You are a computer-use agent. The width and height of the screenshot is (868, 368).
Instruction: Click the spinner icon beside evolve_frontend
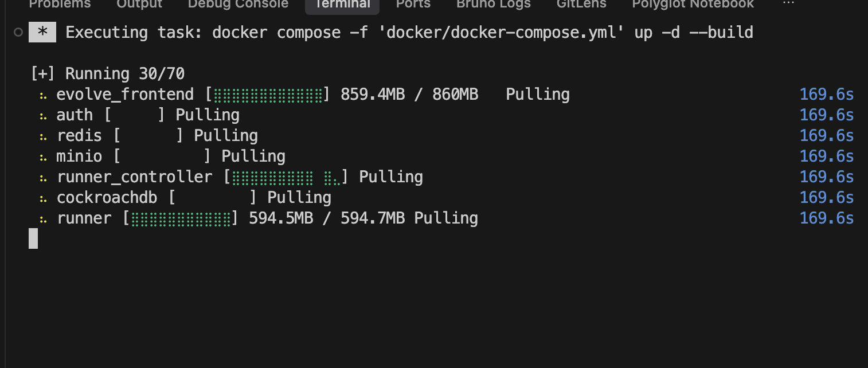(44, 95)
